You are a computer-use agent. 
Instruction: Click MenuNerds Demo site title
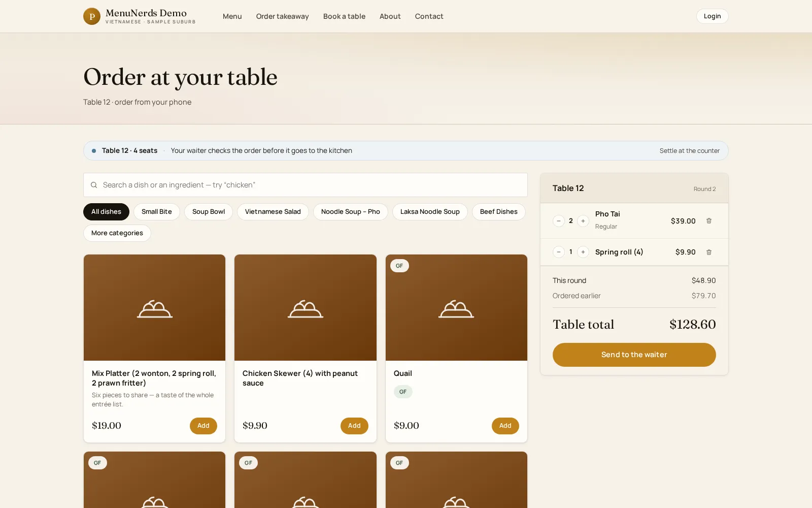point(146,13)
